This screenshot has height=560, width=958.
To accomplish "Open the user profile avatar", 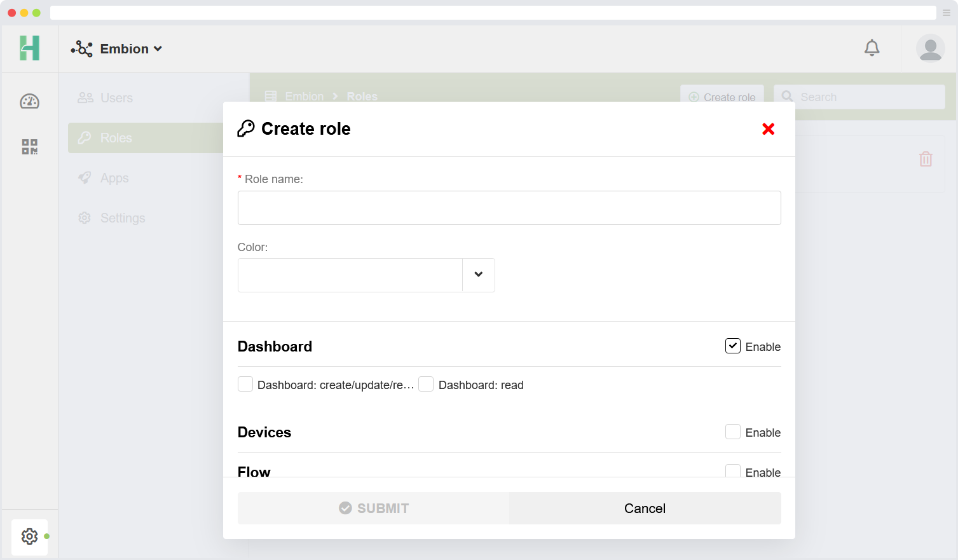I will click(930, 48).
